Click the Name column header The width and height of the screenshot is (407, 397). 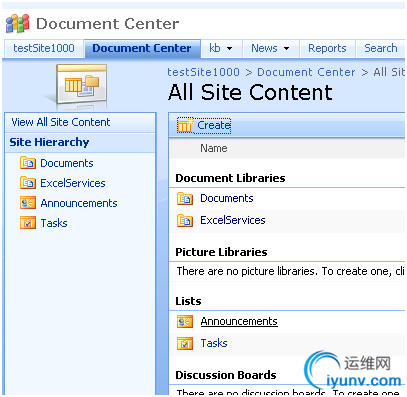[x=214, y=148]
